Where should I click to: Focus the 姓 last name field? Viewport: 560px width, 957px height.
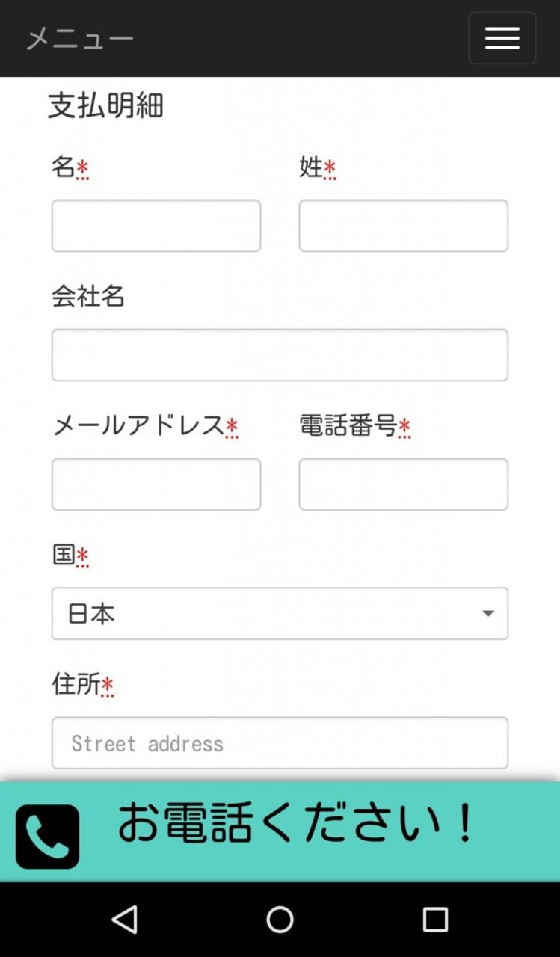pyautogui.click(x=403, y=226)
